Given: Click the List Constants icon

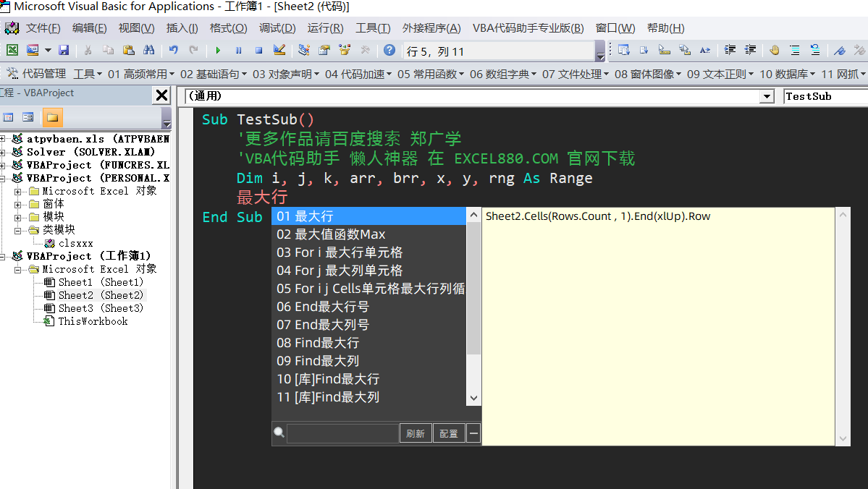Looking at the screenshot, I should point(644,51).
